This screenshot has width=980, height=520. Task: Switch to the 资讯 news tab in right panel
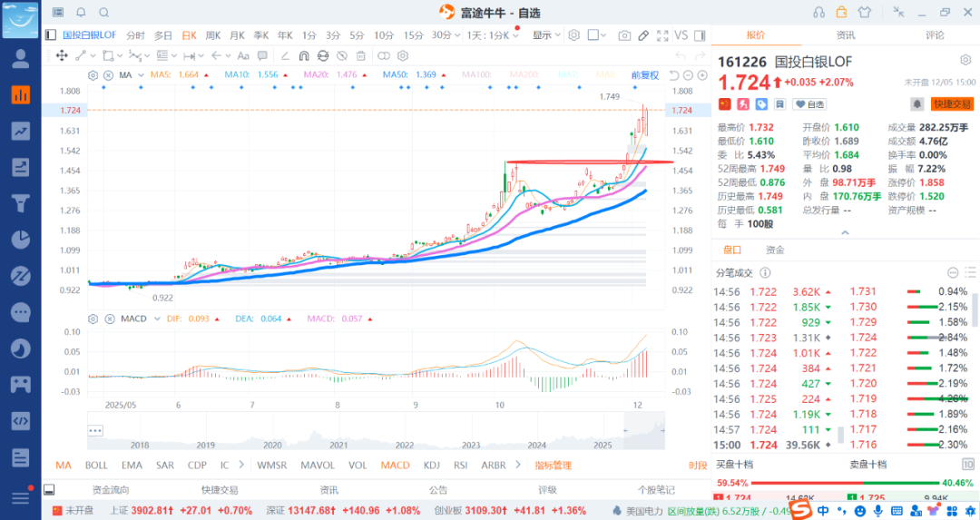pos(845,35)
